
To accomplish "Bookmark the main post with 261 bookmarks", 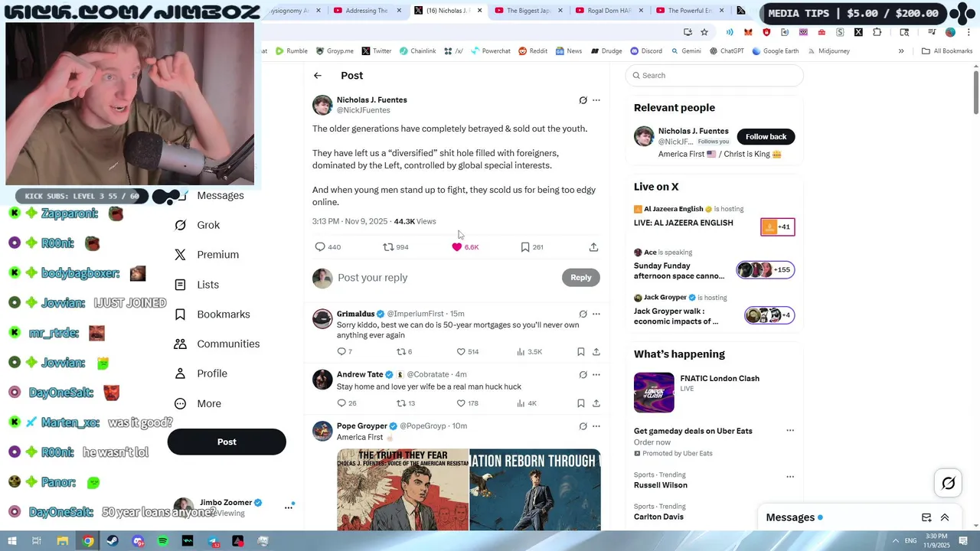I will coord(525,247).
